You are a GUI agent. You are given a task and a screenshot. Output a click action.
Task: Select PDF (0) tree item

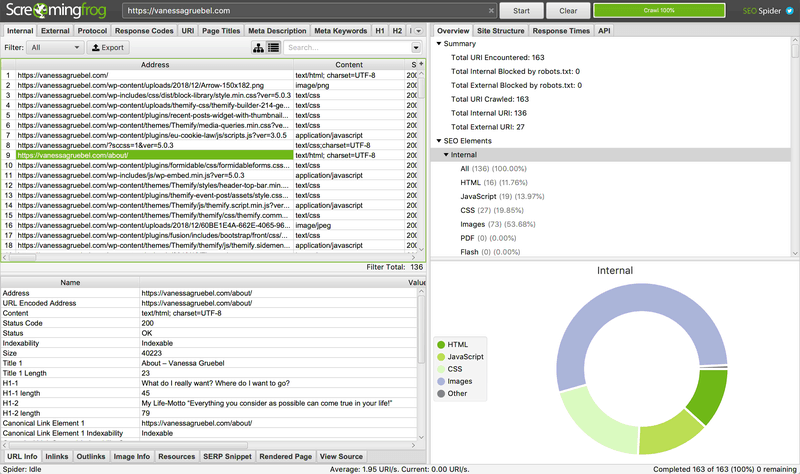(488, 238)
